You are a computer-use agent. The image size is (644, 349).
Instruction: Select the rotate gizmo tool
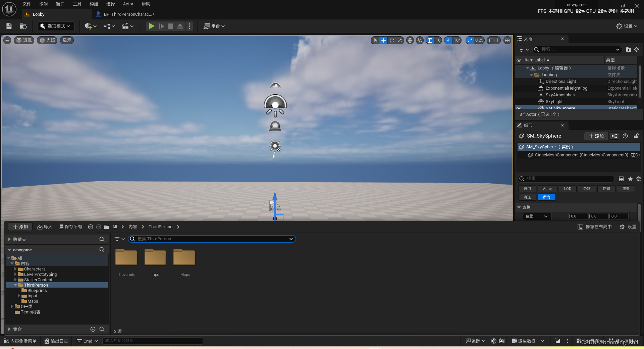tap(392, 40)
